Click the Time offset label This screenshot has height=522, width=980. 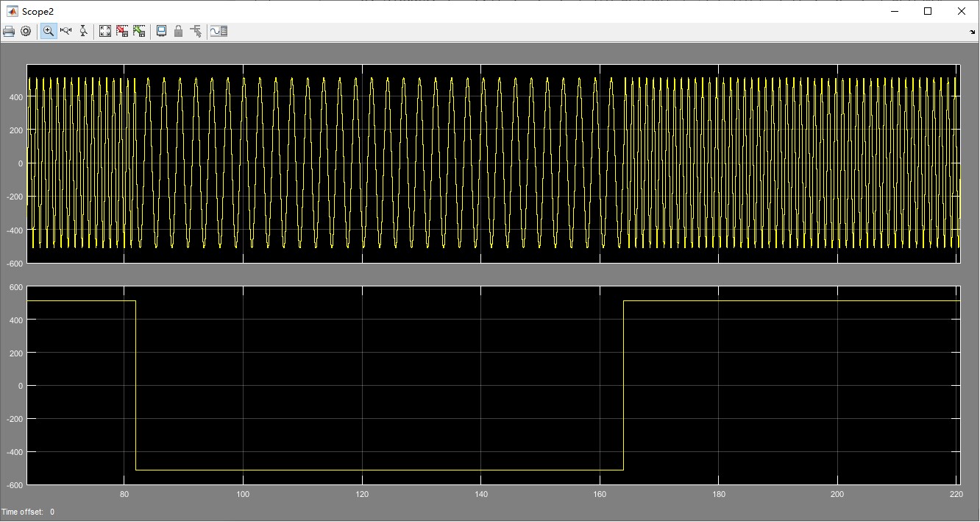22,512
